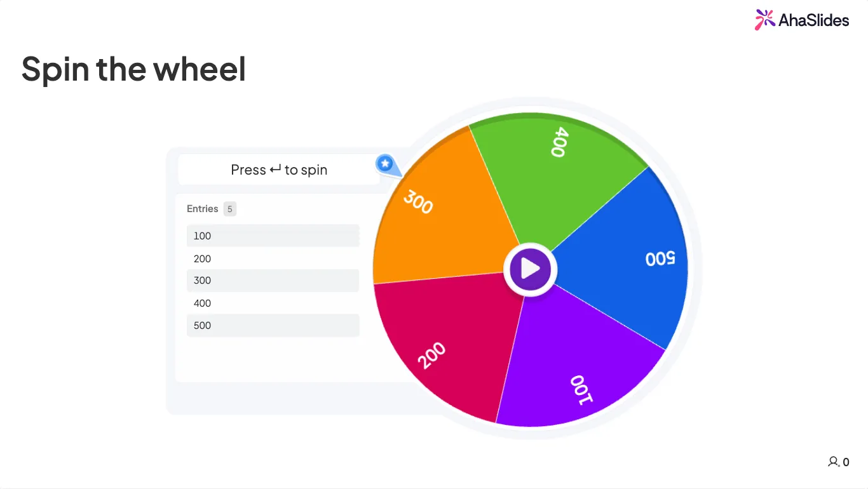Click the Spin the wheel title

[133, 69]
